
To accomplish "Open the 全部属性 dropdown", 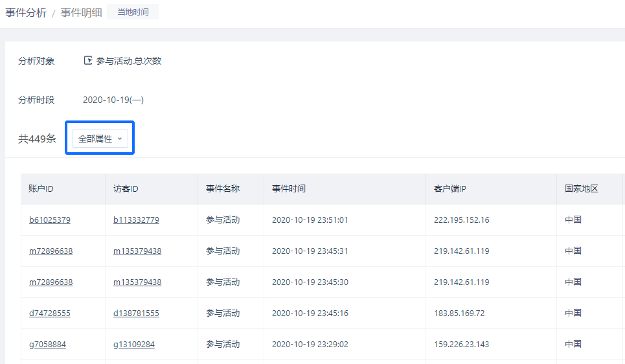I will tap(100, 139).
